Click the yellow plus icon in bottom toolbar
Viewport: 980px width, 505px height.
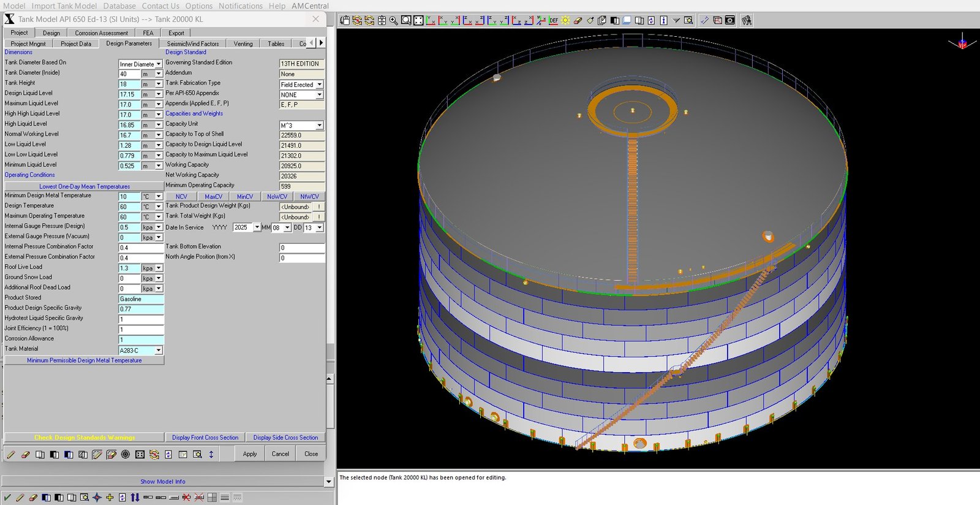(x=110, y=498)
